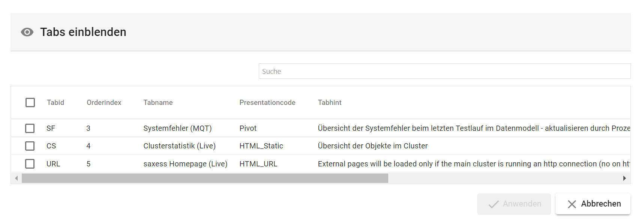Select the checkbox for the CS row
The width and height of the screenshot is (644, 223).
[30, 146]
